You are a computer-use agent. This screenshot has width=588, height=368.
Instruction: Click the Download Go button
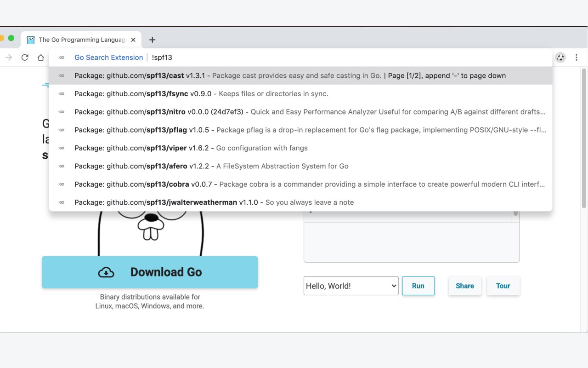coord(150,272)
